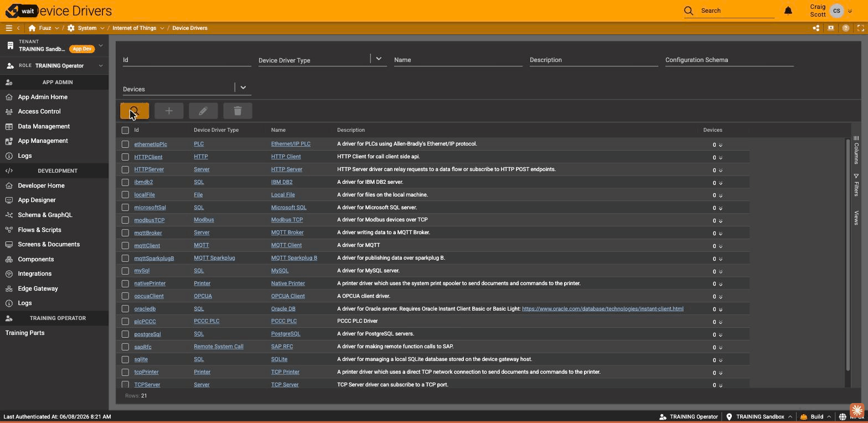Open the Columns side panel tab
Image resolution: width=868 pixels, height=423 pixels.
click(x=856, y=149)
